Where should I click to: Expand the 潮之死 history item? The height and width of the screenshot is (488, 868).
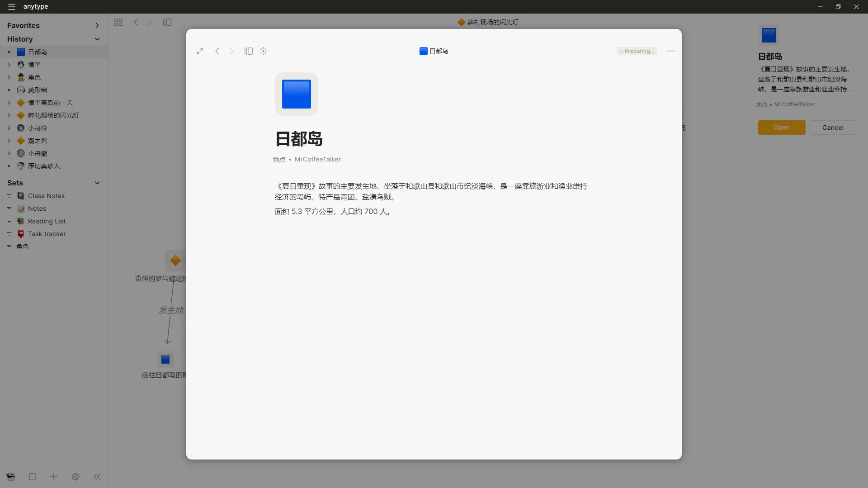point(9,141)
